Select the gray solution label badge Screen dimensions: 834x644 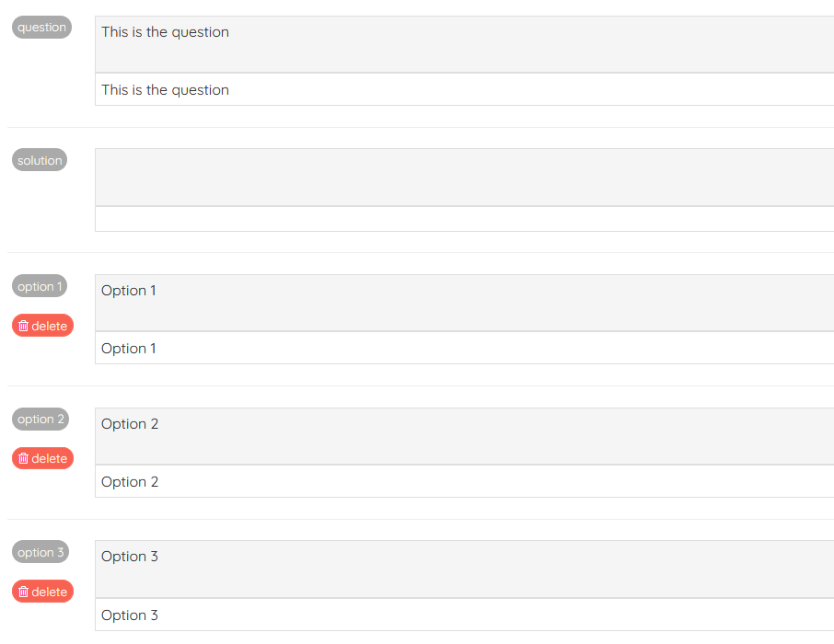pyautogui.click(x=40, y=159)
